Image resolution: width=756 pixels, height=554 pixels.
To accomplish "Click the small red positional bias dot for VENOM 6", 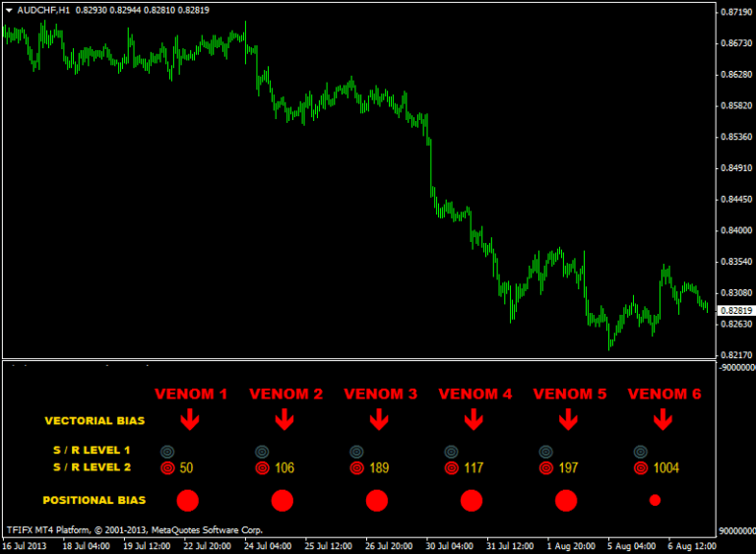I will pos(655,500).
